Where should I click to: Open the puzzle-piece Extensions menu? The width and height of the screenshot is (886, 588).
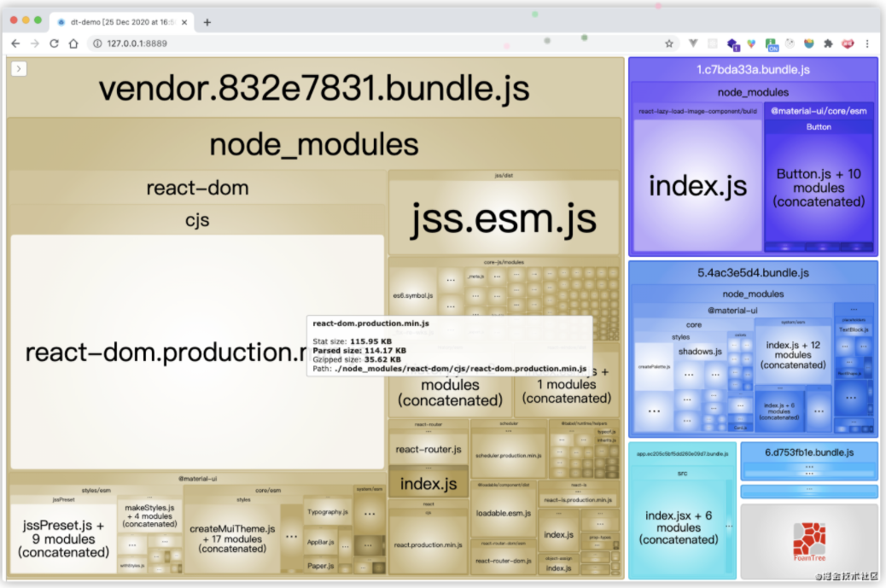(828, 44)
